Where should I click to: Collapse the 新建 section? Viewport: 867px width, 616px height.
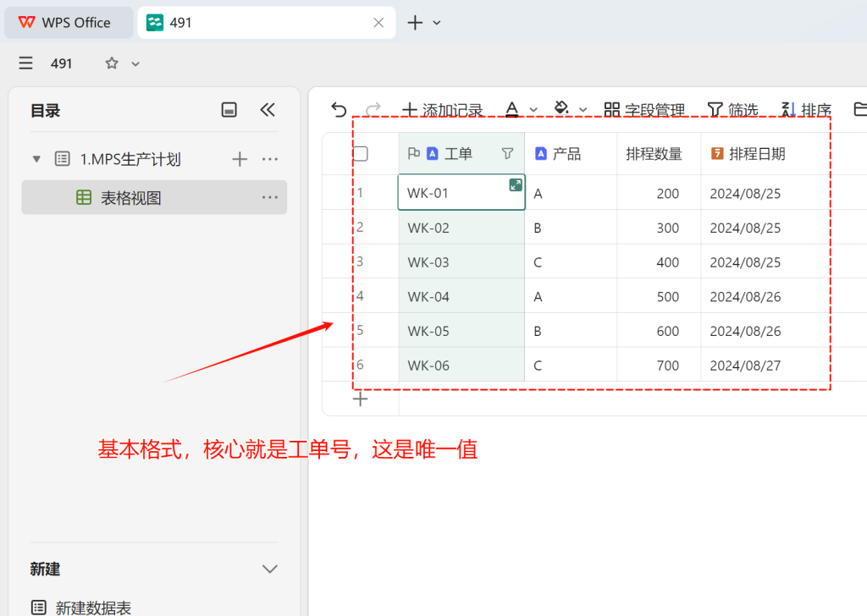point(269,569)
